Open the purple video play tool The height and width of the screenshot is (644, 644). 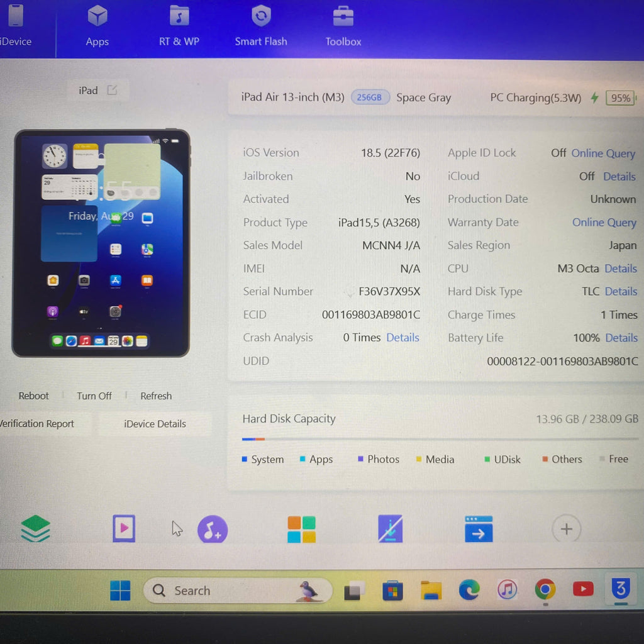click(124, 528)
